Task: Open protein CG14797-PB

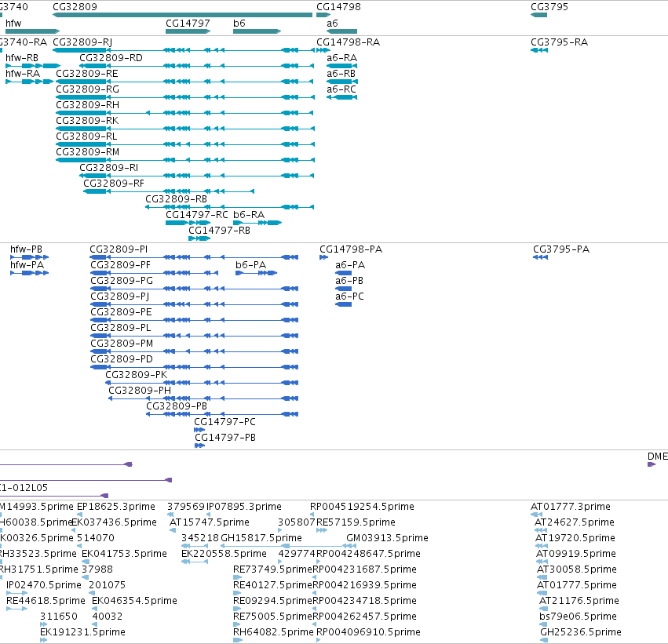Action: pos(200,446)
